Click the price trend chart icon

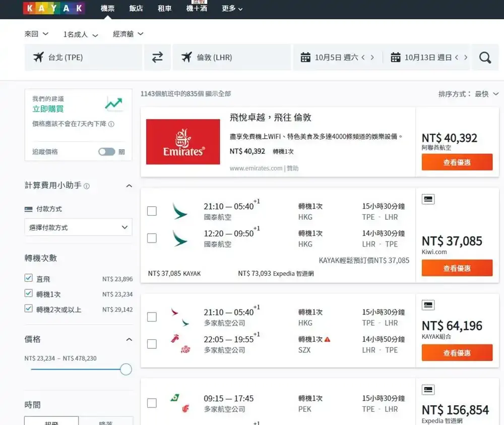(114, 103)
